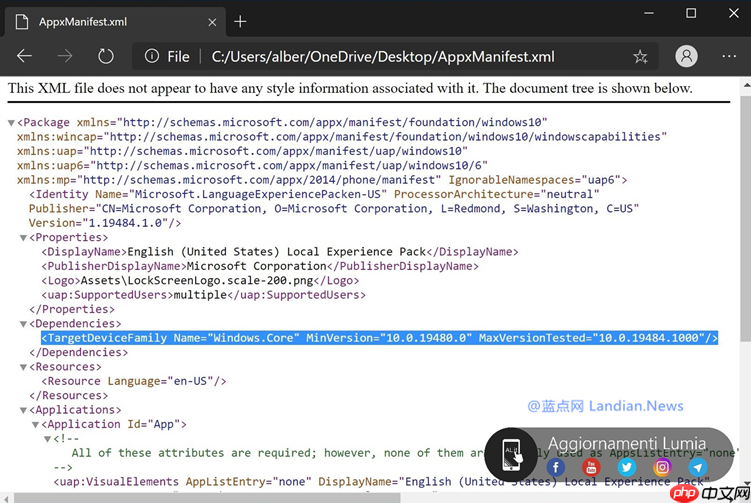
Task: Click the uap:SupportedUsers multiple line
Action: pyautogui.click(x=203, y=295)
